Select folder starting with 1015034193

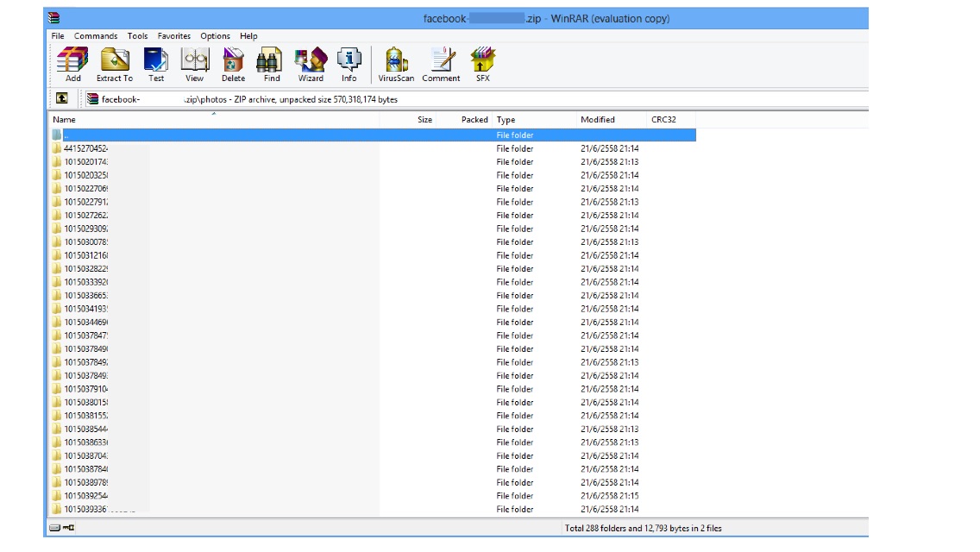coord(374,308)
